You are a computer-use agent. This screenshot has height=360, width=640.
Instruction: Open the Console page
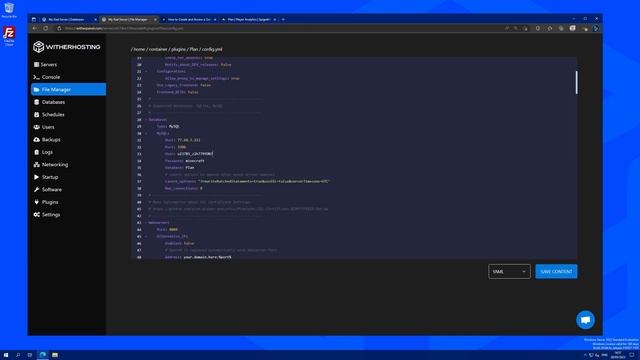click(68, 77)
